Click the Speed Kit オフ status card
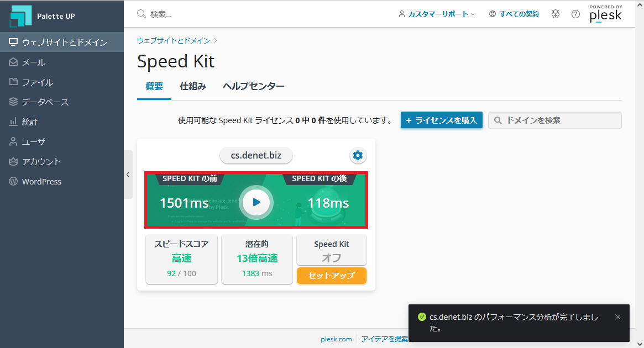Viewport: 644px width, 348px height. [x=332, y=250]
